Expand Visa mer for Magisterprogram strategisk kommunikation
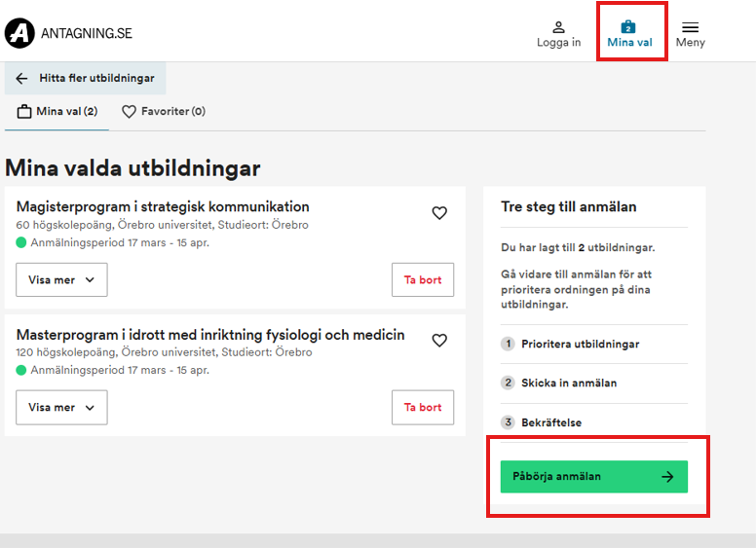The image size is (756, 548). (x=61, y=279)
